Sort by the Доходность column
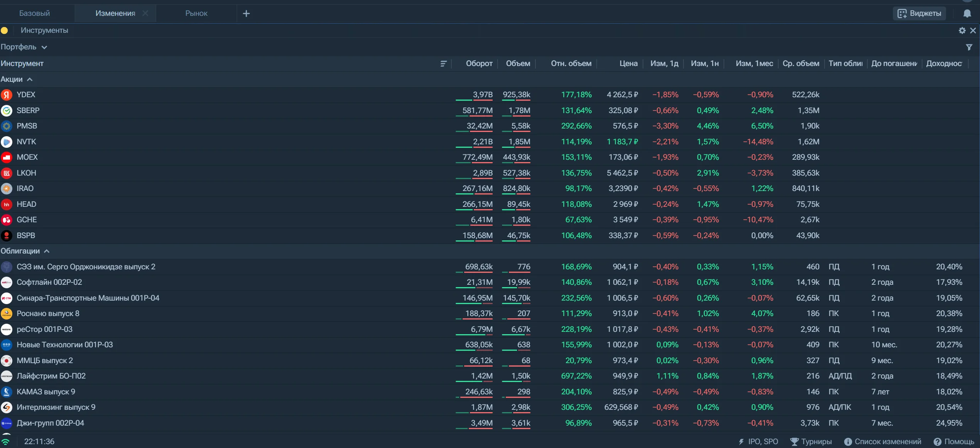The width and height of the screenshot is (980, 448). (x=944, y=64)
